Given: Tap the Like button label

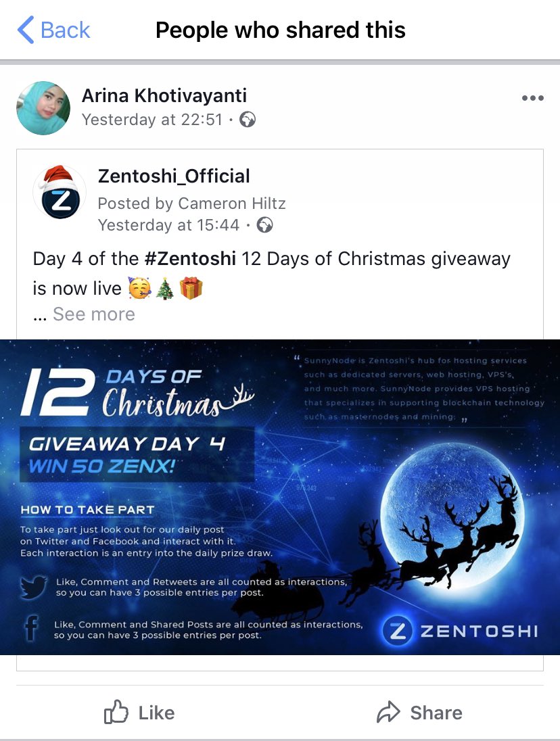Looking at the screenshot, I should pos(156,713).
